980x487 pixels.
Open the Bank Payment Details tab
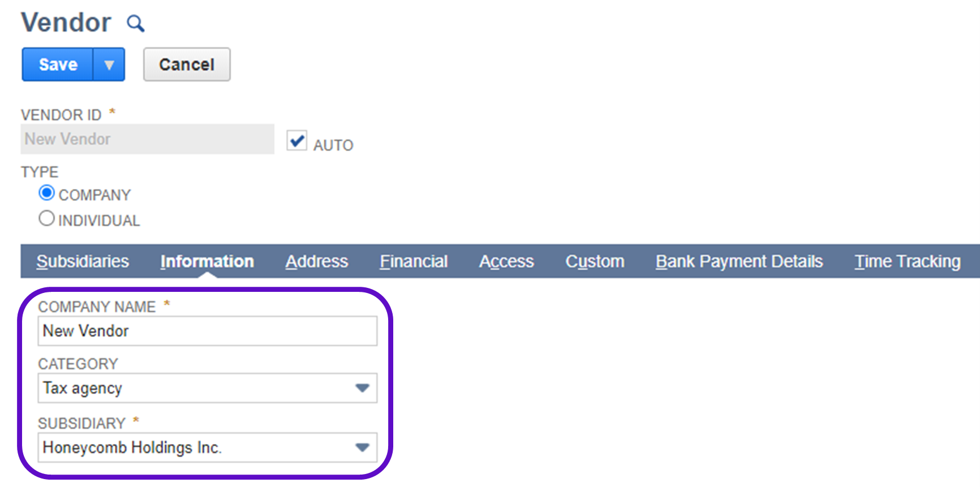739,261
